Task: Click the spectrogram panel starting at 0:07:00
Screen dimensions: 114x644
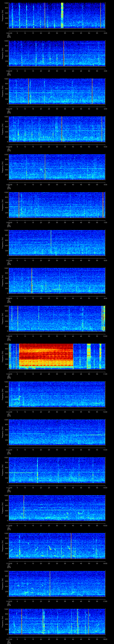Action: [x=57, y=243]
